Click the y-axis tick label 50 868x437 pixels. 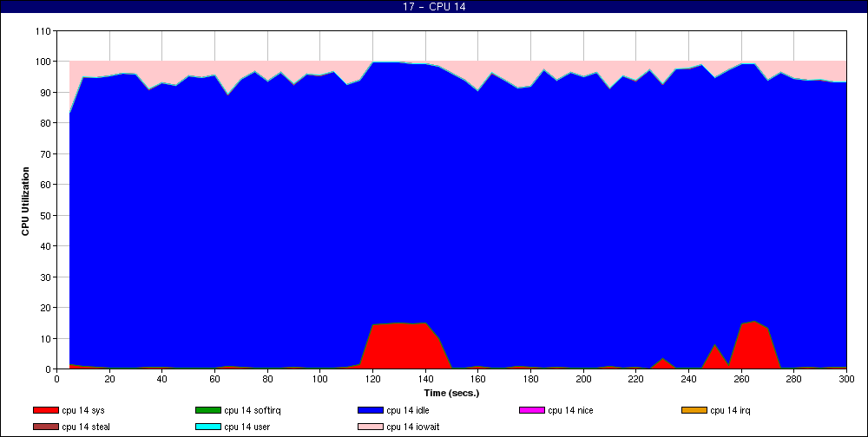pos(45,215)
